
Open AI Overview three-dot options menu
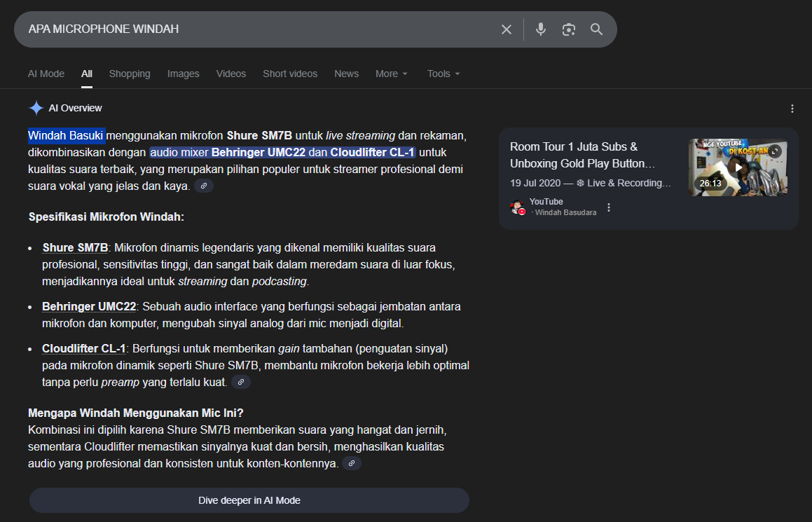pyautogui.click(x=792, y=108)
